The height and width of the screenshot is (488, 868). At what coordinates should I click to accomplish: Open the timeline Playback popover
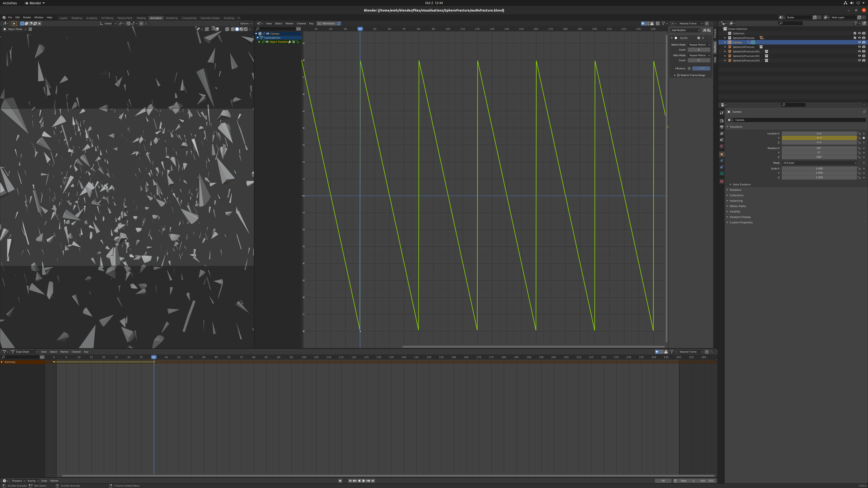click(18, 481)
